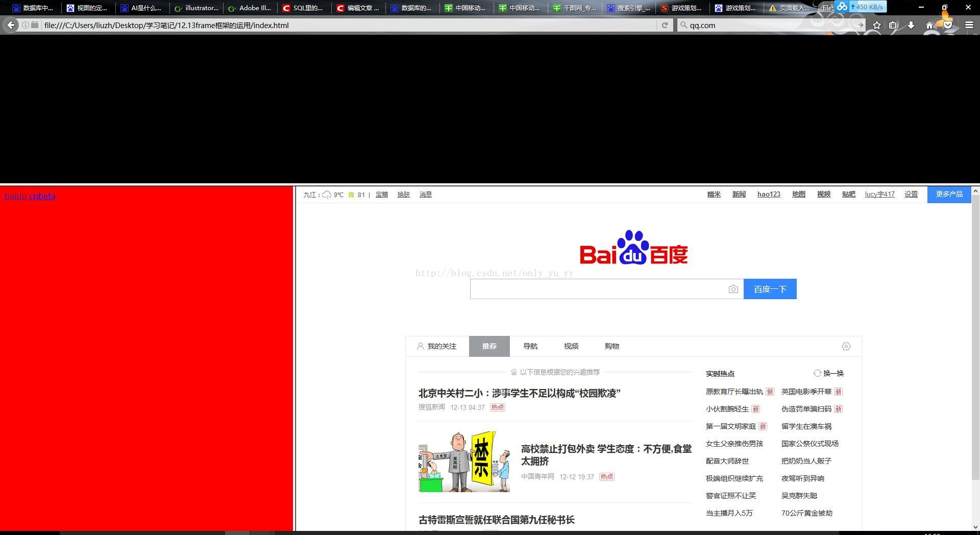The image size is (980, 535).
Task: Click the Baidu frame scrollbar up arrow
Action: [975, 191]
